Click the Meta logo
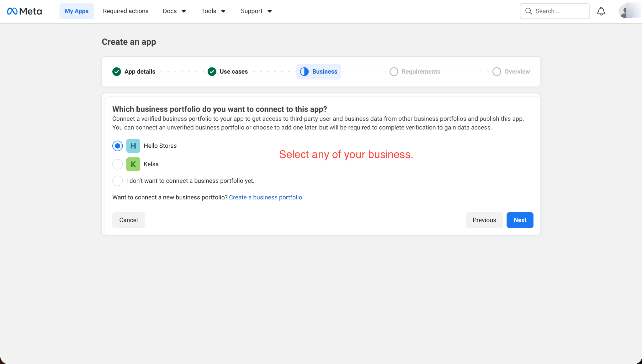The image size is (642, 364). coord(24,11)
